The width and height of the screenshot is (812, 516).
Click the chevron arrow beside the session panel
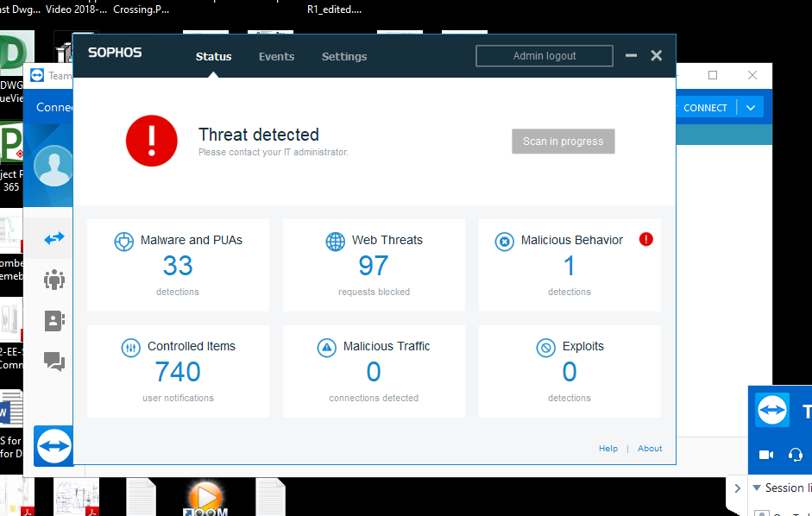pos(738,488)
